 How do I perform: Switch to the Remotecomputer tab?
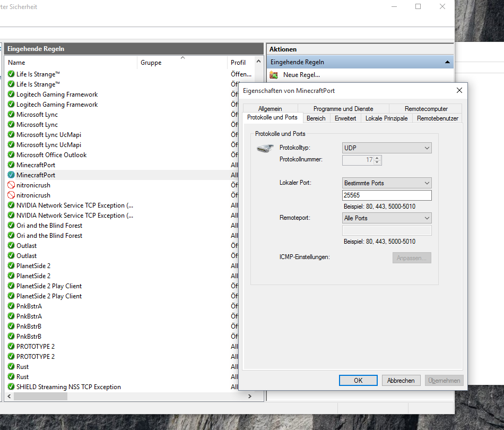click(x=426, y=109)
